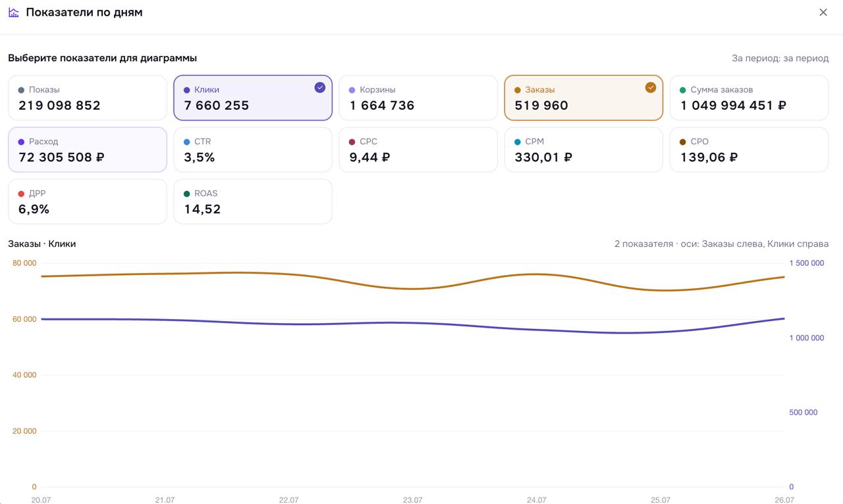Toggle the CPO metric card

click(x=749, y=150)
